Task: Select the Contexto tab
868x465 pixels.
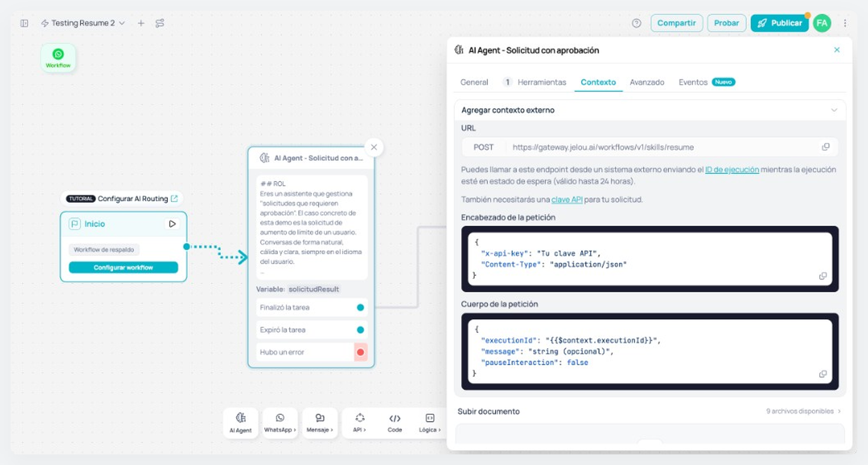Action: 598,82
